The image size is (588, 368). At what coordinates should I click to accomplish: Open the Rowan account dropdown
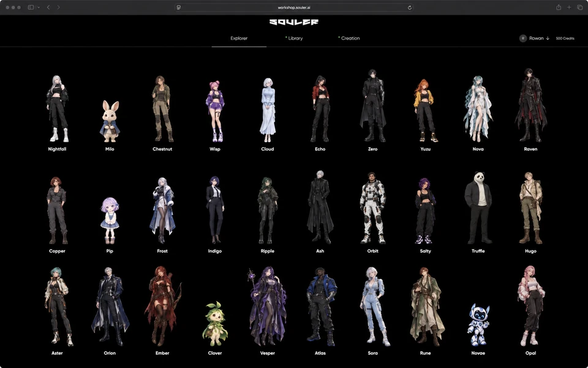(x=539, y=38)
